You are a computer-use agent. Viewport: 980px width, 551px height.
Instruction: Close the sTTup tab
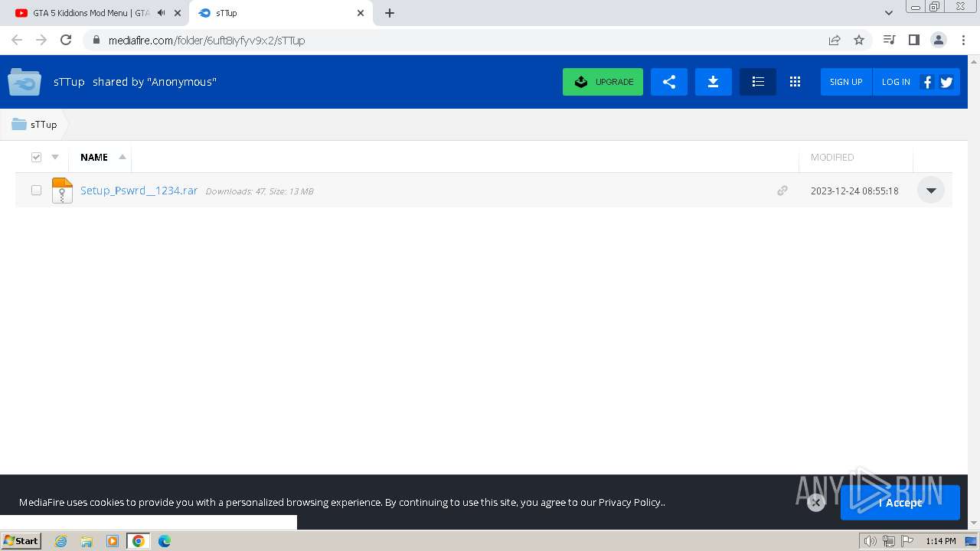point(361,13)
